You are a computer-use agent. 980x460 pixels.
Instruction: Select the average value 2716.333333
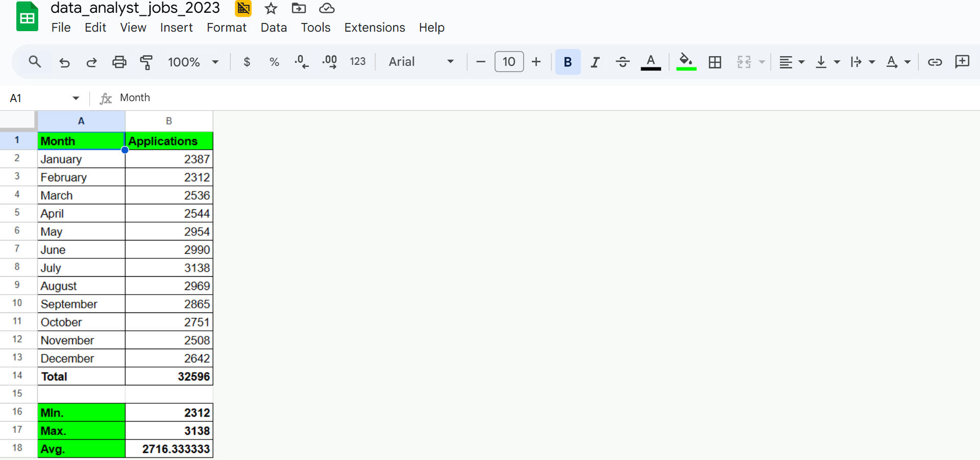[x=169, y=449]
